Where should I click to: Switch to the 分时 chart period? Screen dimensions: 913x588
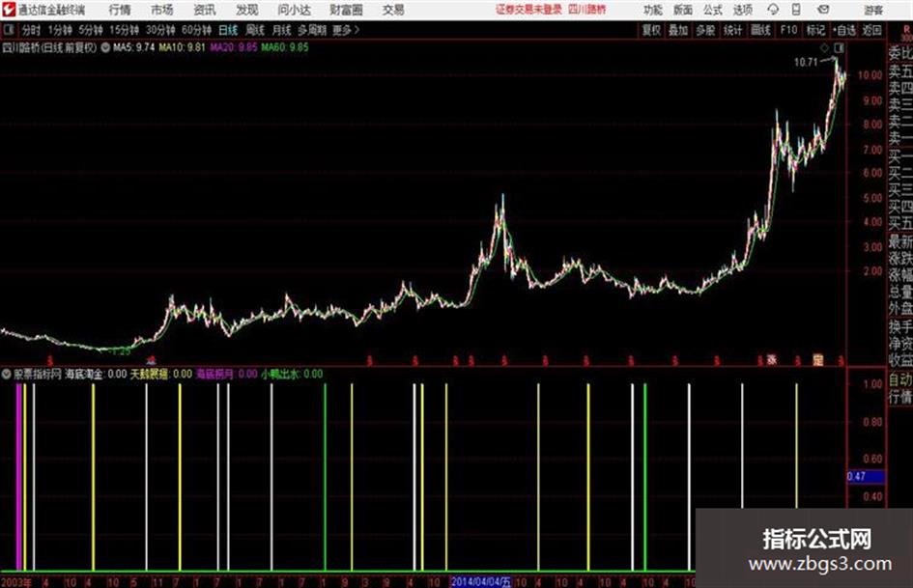coord(32,30)
